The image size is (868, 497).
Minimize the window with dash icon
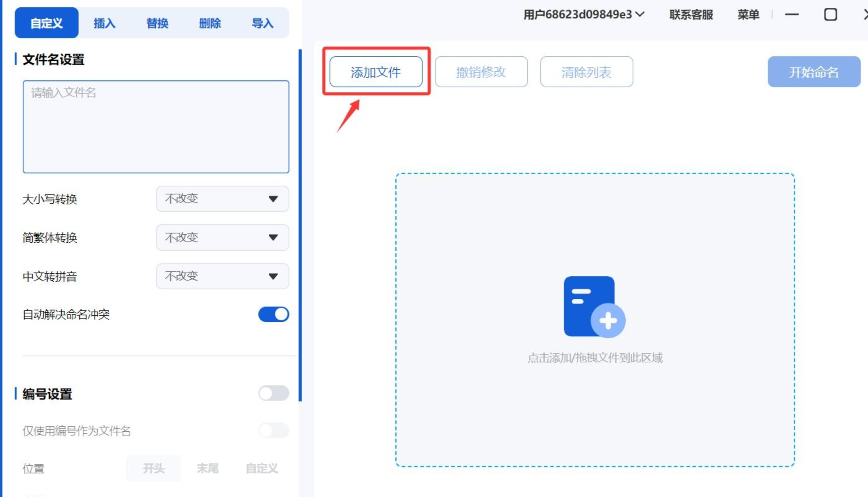(x=792, y=15)
